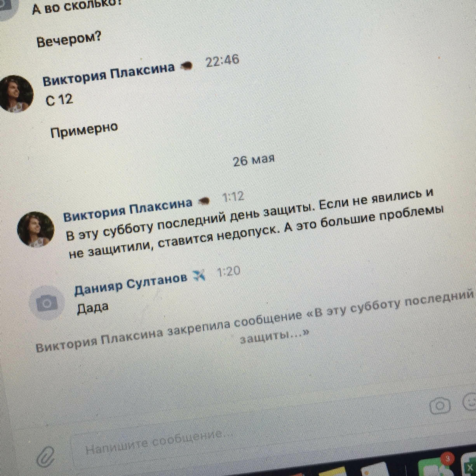Click the 22:46 message timestamp
The image size is (476, 476).
222,61
